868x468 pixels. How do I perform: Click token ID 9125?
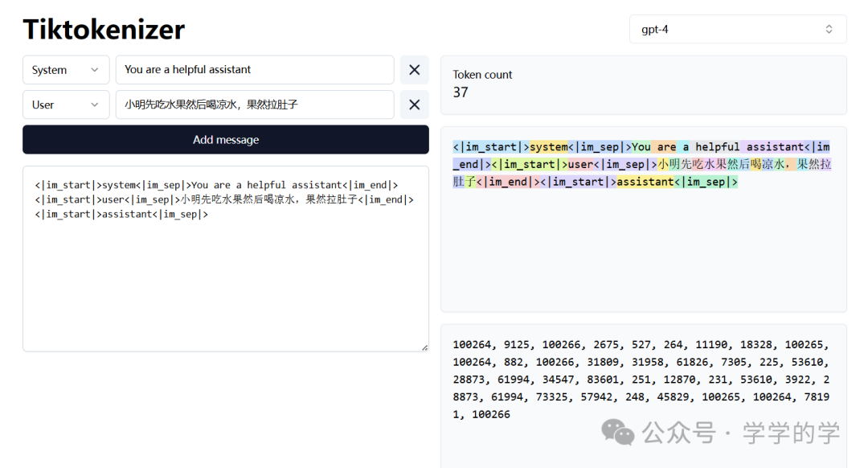click(517, 344)
